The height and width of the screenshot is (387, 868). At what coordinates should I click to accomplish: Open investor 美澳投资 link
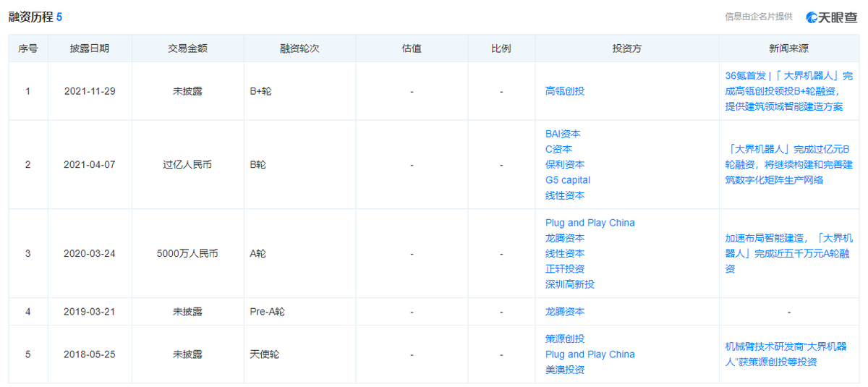click(x=565, y=370)
